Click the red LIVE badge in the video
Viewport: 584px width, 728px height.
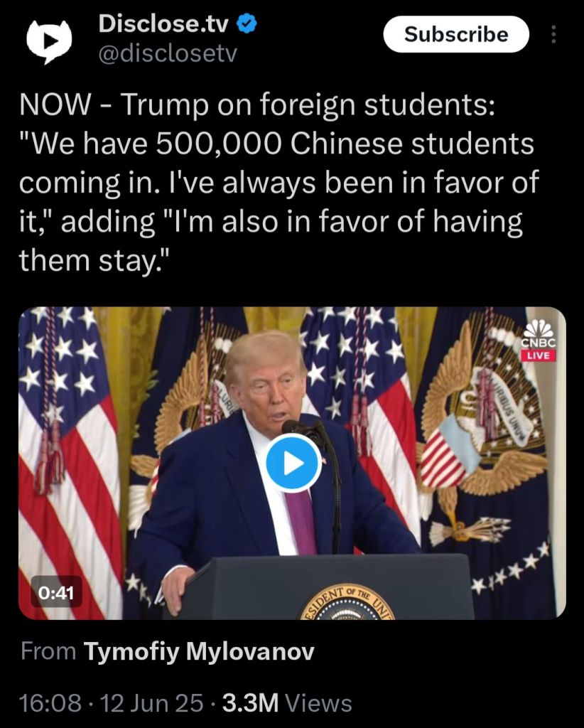click(x=538, y=355)
